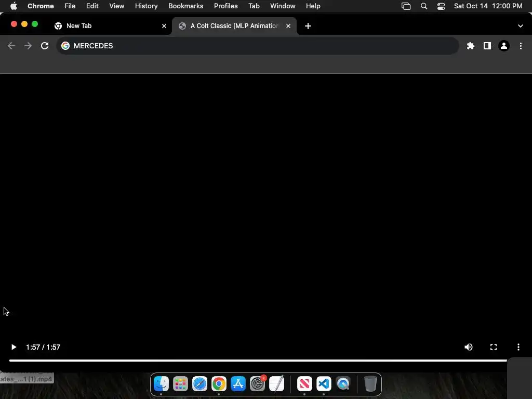532x399 pixels.
Task: Open Finder from the dock
Action: (x=161, y=384)
